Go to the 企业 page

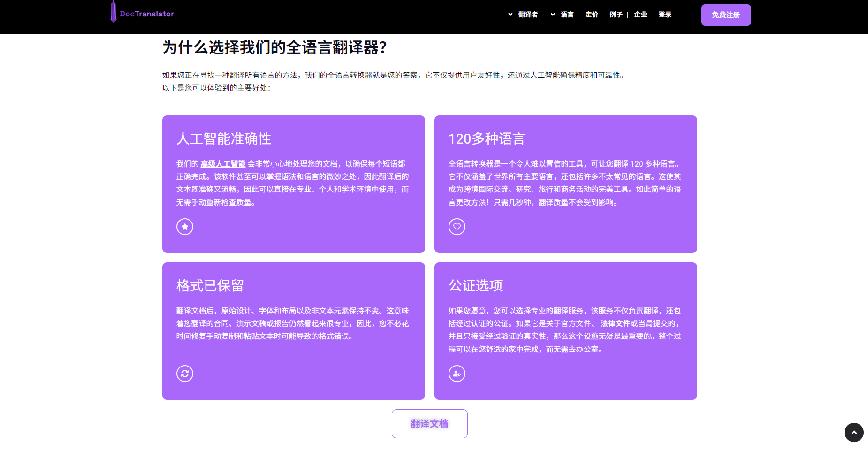point(640,15)
